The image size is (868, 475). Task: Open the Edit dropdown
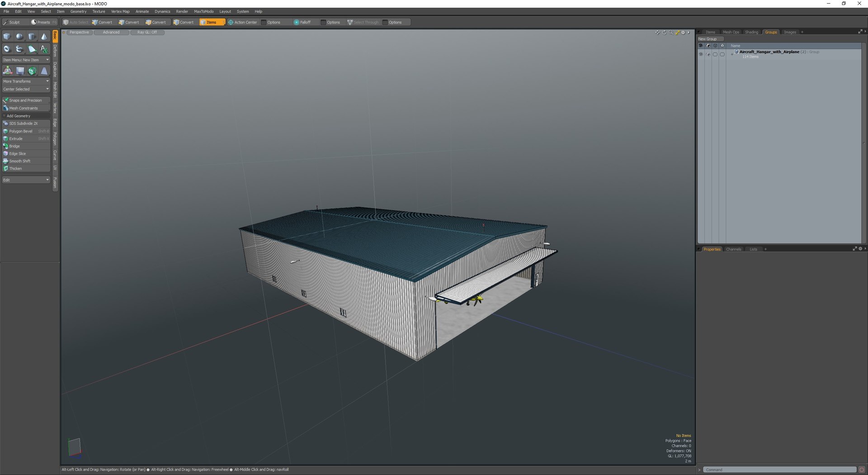coord(26,180)
